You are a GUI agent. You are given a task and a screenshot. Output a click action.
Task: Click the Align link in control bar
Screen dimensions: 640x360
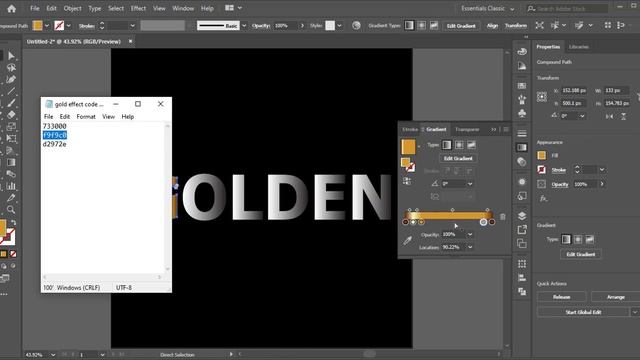pos(492,25)
